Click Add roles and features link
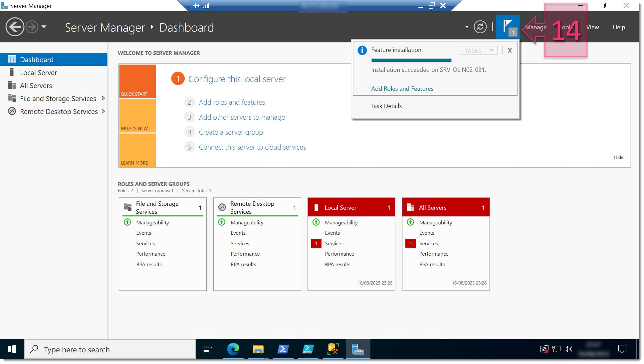Image resolution: width=644 pixels, height=364 pixels. pos(232,102)
